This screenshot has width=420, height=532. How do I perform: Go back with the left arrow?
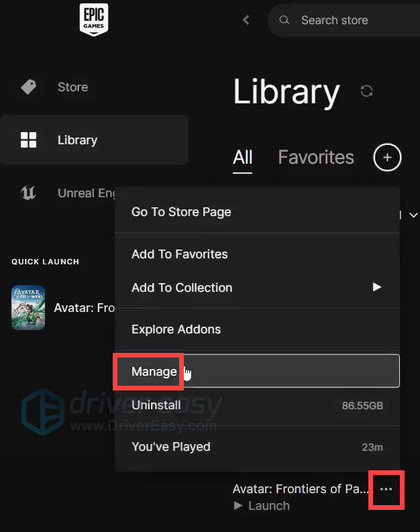click(246, 20)
